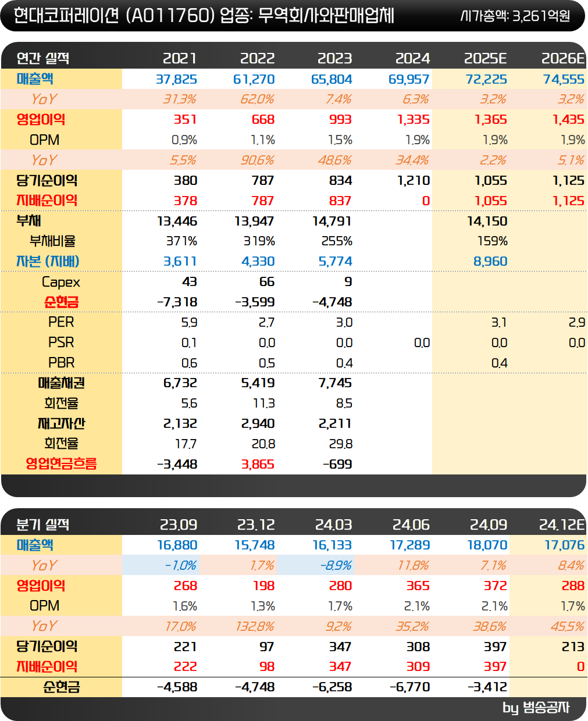Screen dimensions: 588x721
Task: Click 당기순이익 value 1,210
Action: (x=414, y=181)
